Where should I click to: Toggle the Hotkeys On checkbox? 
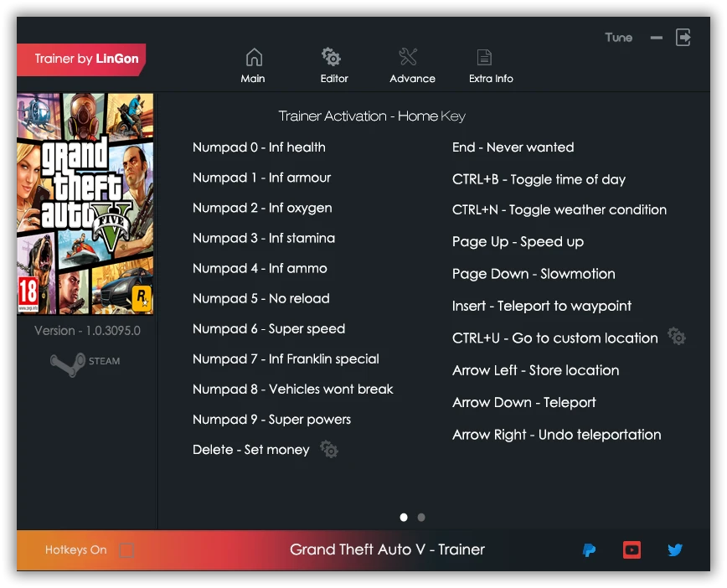(126, 550)
